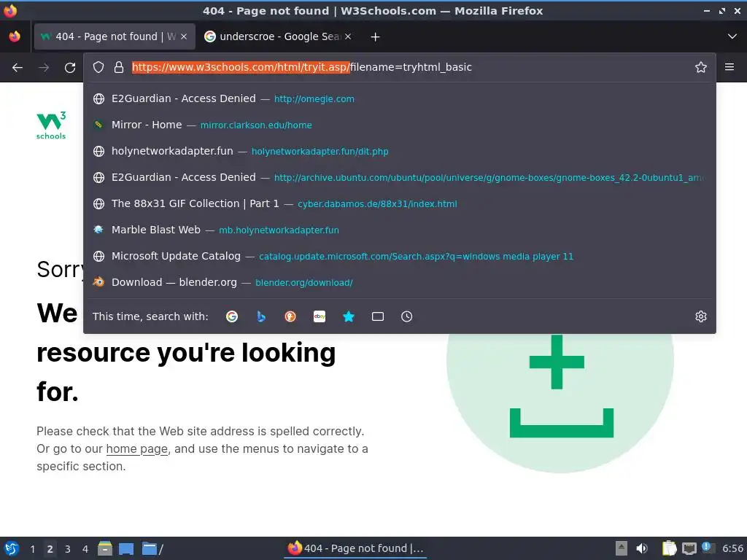This screenshot has width=747, height=560.
Task: Follow the home page link
Action: coord(137,449)
